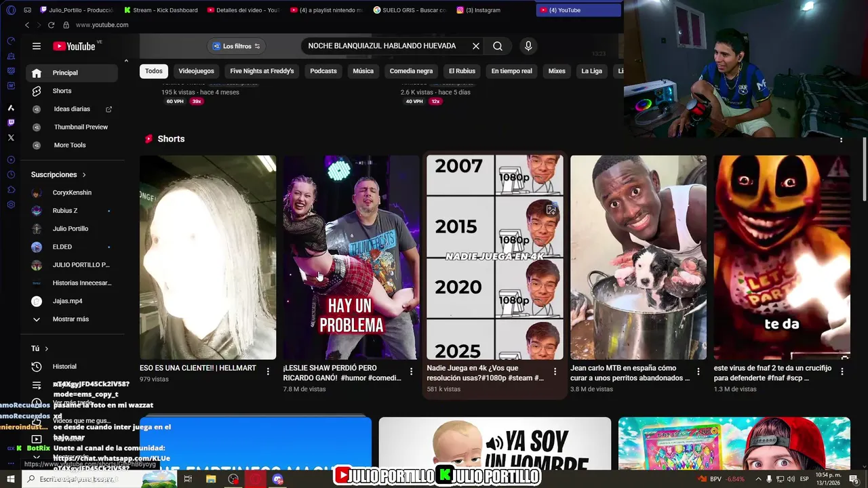This screenshot has width=868, height=488.
Task: Open options for Nadie Juega en 4k short
Action: [x=555, y=371]
